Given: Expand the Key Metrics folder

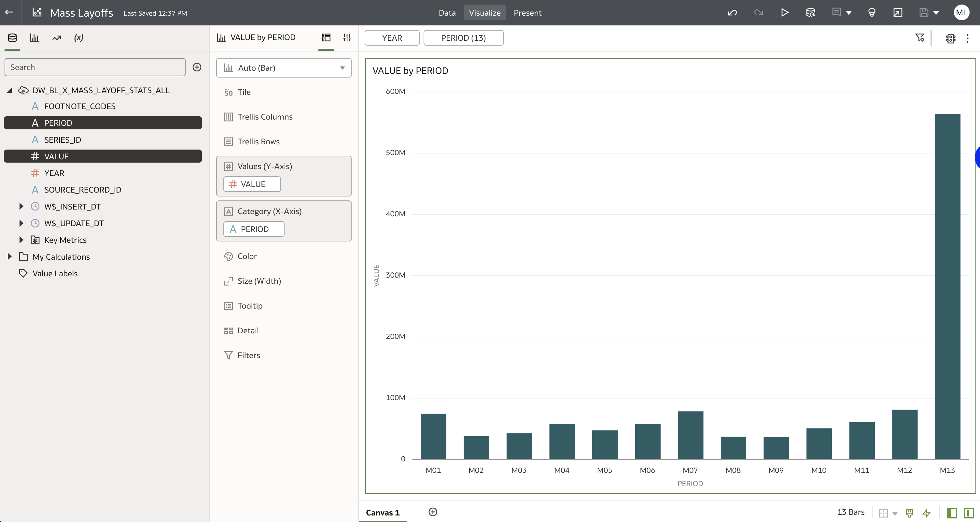Looking at the screenshot, I should tap(21, 240).
